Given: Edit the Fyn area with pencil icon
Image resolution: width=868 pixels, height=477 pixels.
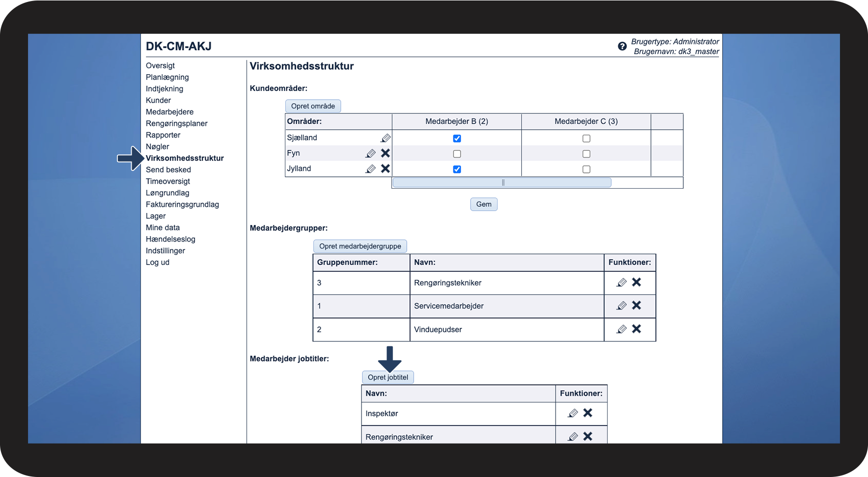Looking at the screenshot, I should 371,154.
